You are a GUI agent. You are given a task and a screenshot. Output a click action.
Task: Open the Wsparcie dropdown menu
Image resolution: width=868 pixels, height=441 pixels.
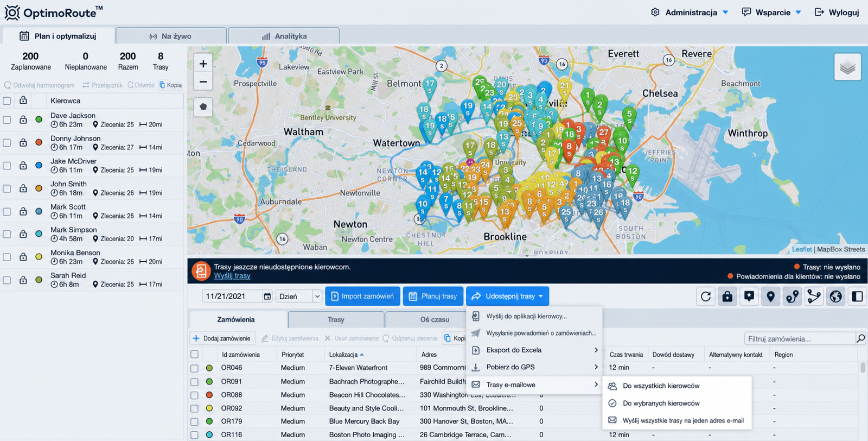[x=771, y=12]
